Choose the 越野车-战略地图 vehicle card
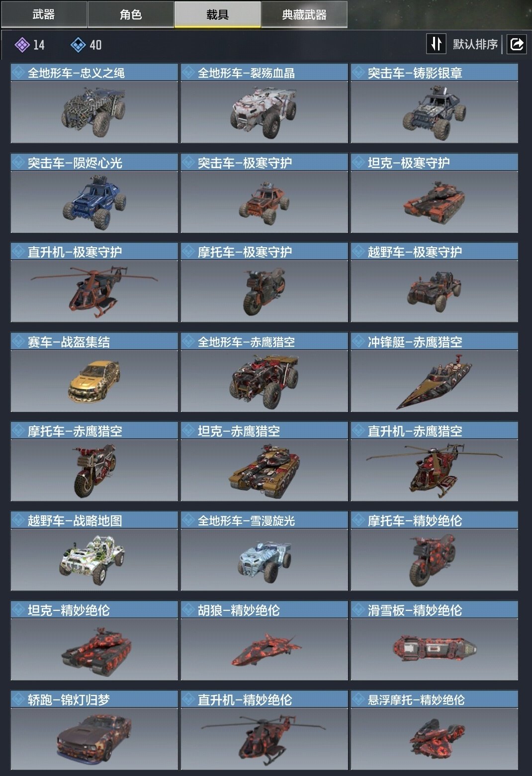 (x=94, y=551)
